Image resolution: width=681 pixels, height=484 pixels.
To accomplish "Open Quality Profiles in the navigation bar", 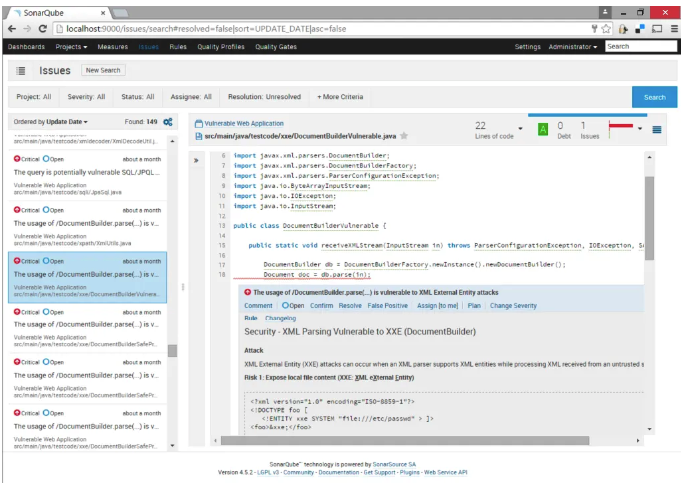I will coord(221,46).
